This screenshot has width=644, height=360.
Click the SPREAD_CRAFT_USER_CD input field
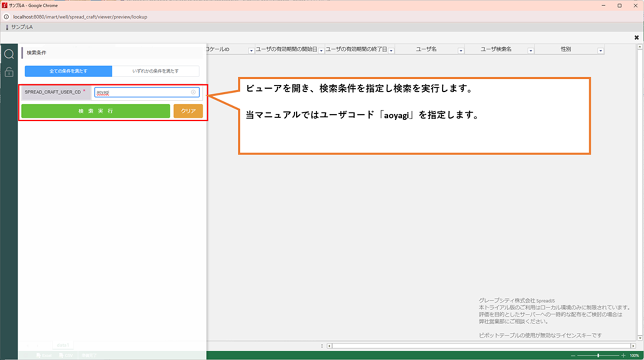click(x=143, y=92)
